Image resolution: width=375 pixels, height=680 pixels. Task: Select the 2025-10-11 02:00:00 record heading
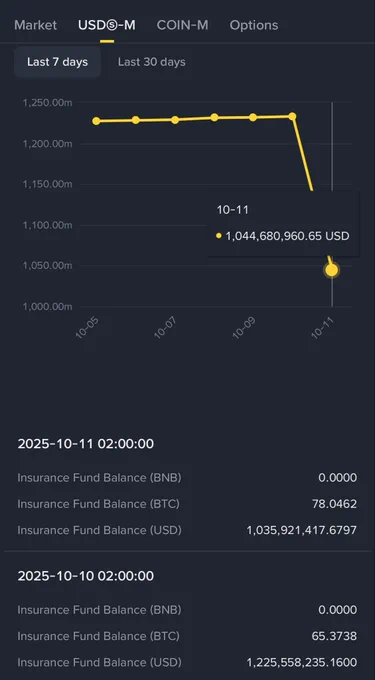pos(86,444)
